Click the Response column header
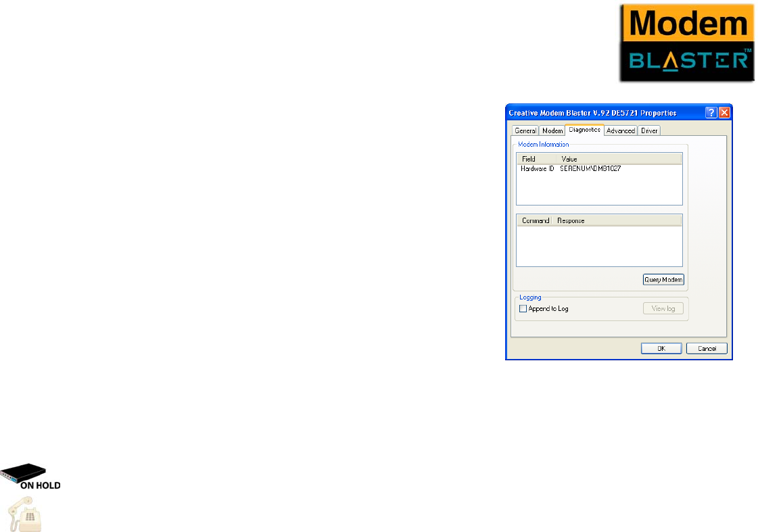The height and width of the screenshot is (532, 758). coord(617,220)
